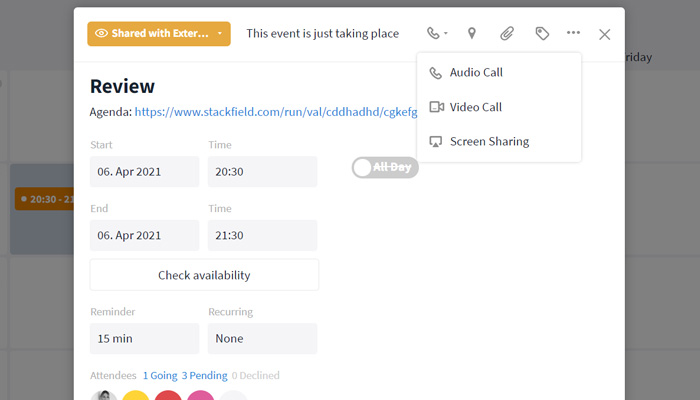Attach a file with the paperclip icon
Image resolution: width=700 pixels, height=400 pixels.
[507, 33]
